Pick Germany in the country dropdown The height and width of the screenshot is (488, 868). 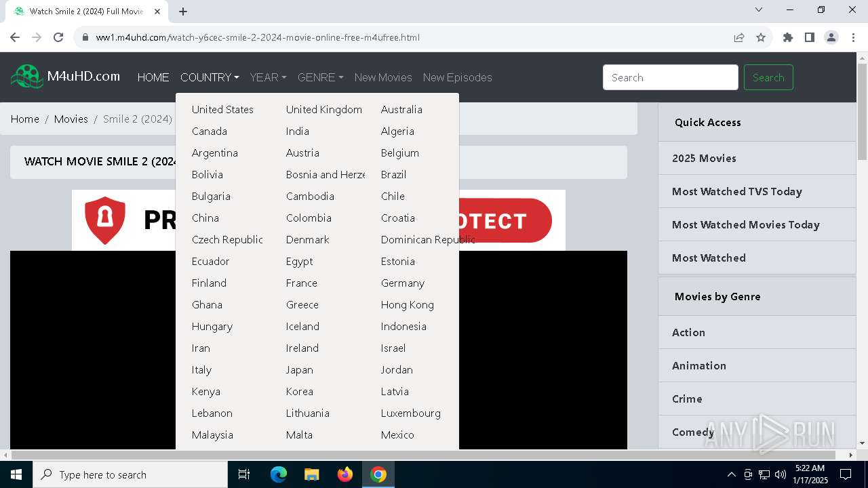[403, 283]
